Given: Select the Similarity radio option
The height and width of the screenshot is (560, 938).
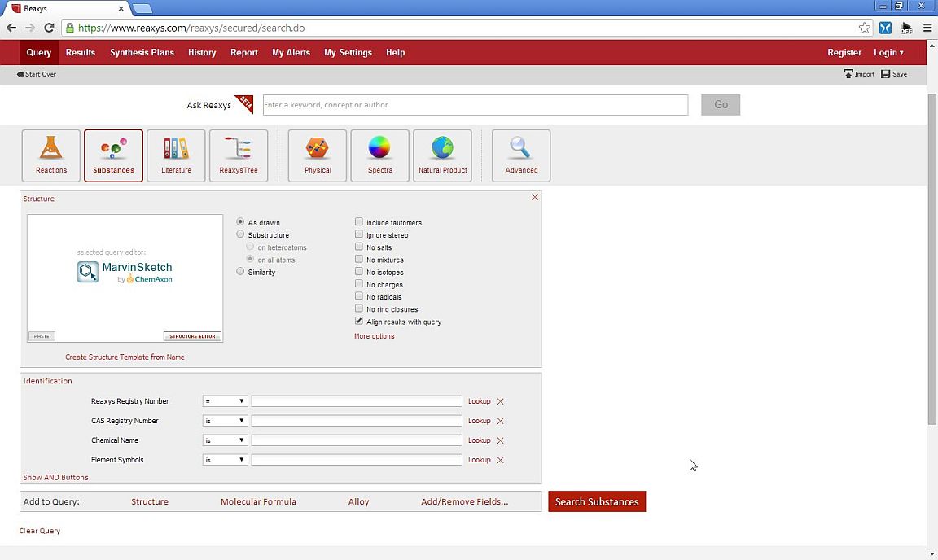Looking at the screenshot, I should 240,272.
